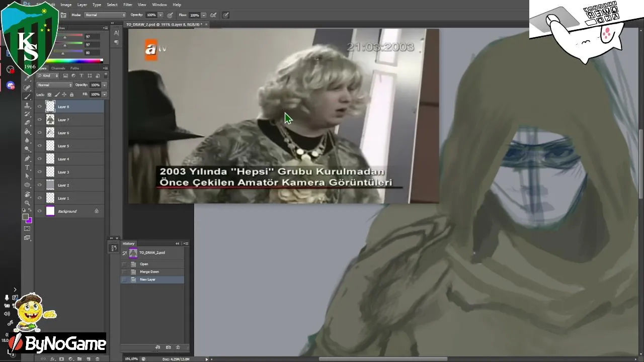This screenshot has width=644, height=362.
Task: Toggle pressure control for size
Action: point(225,15)
